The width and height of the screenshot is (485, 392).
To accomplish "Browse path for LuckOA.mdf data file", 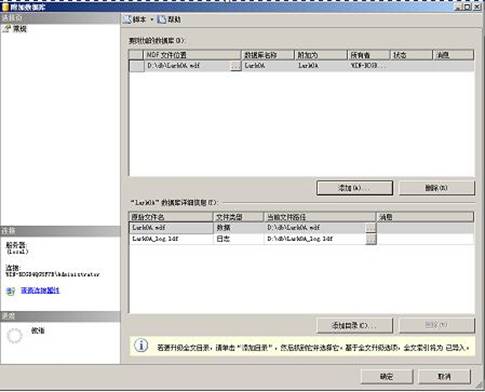I will point(371,228).
